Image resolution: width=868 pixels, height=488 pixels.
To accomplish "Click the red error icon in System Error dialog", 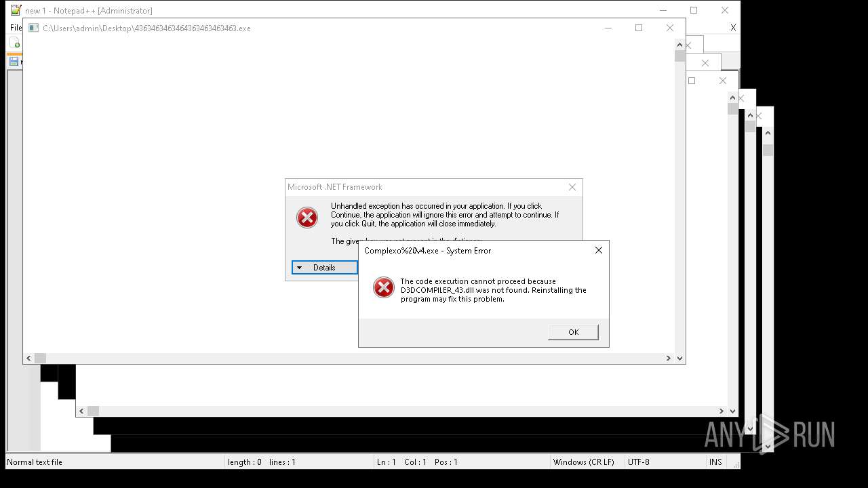I will coord(384,287).
